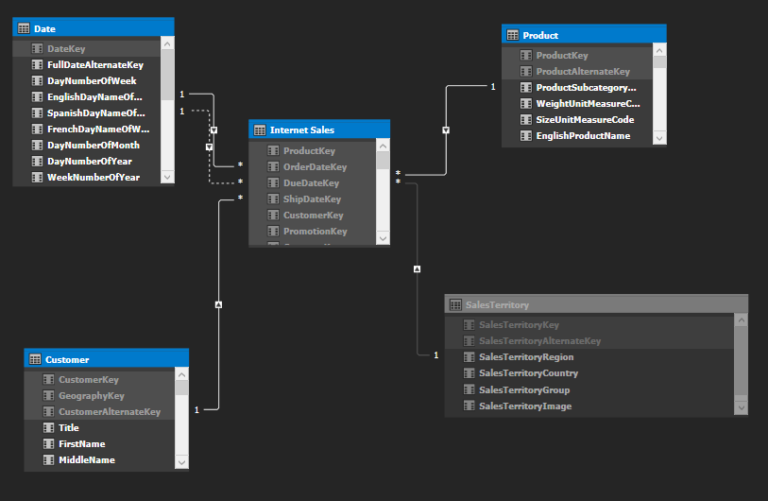Click column icon beside EnglishProductName

[x=526, y=135]
